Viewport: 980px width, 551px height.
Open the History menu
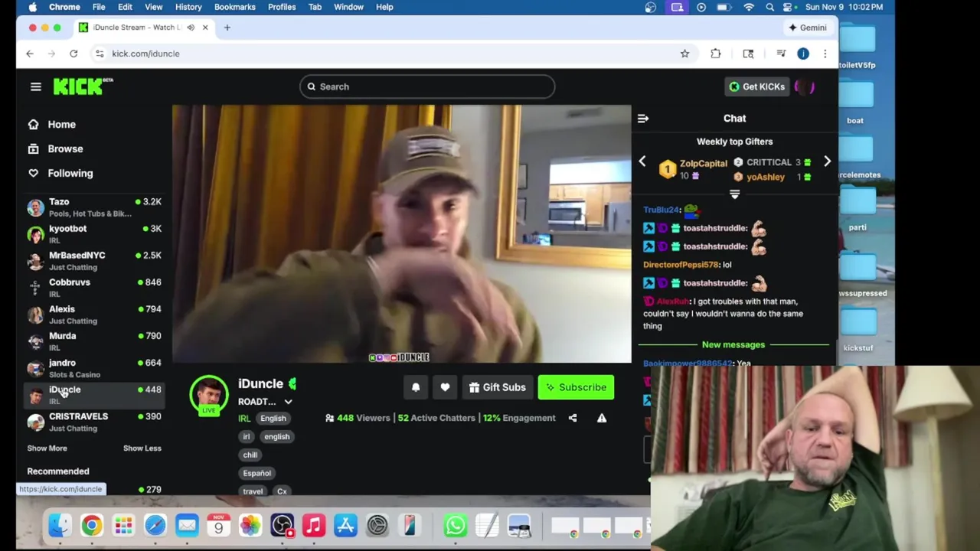coord(188,7)
